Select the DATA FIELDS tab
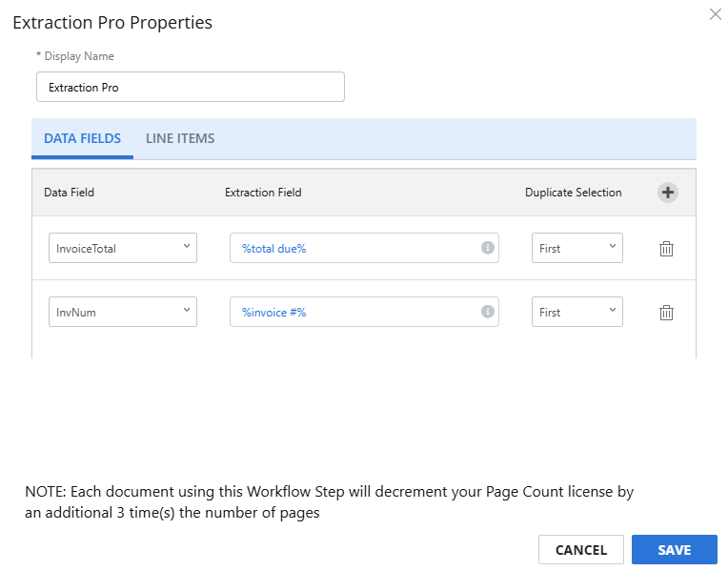This screenshot has width=728, height=571. coord(82,138)
